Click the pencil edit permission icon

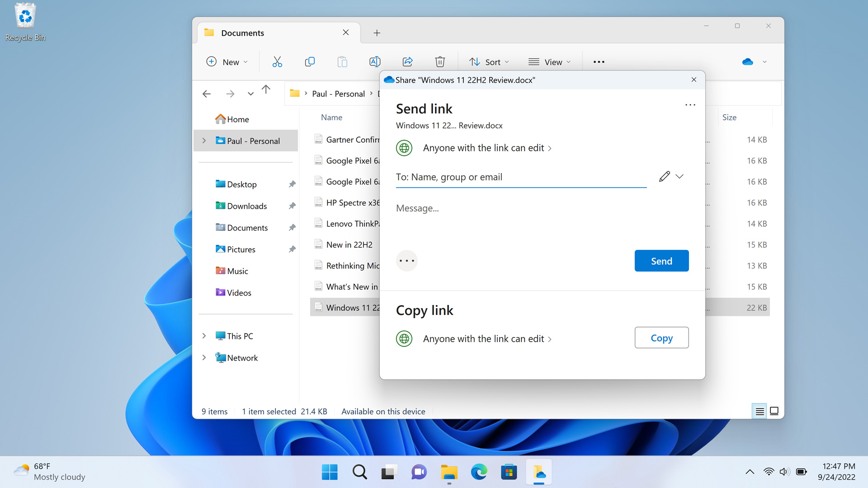tap(664, 177)
